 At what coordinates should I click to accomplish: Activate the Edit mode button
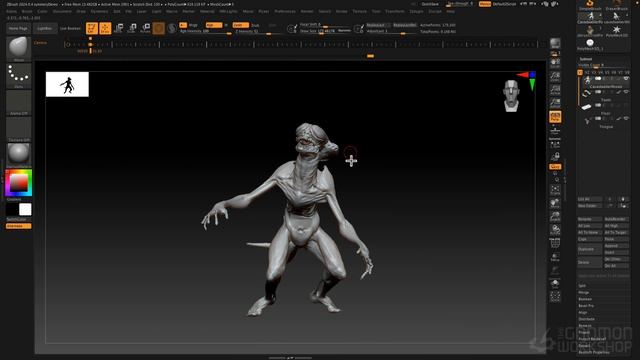92,28
